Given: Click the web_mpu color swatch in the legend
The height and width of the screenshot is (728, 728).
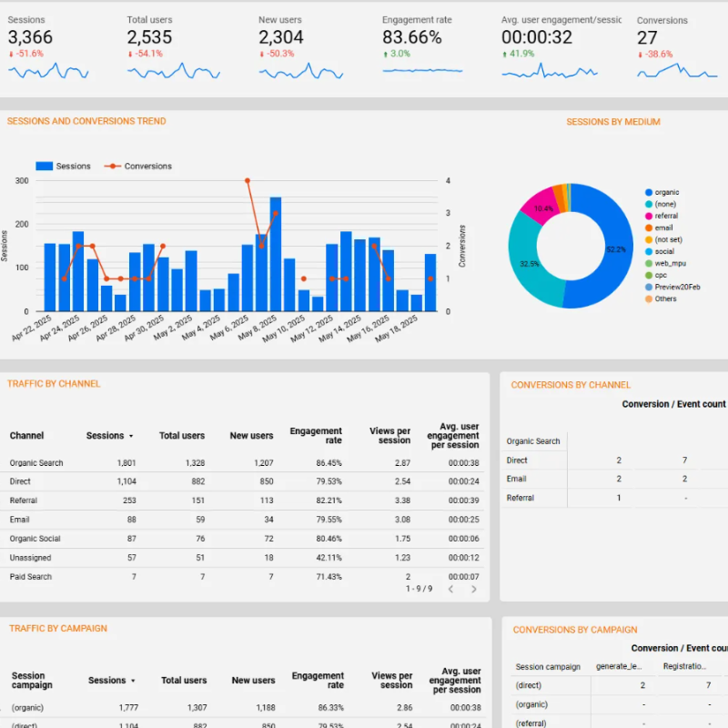Looking at the screenshot, I should click(647, 262).
